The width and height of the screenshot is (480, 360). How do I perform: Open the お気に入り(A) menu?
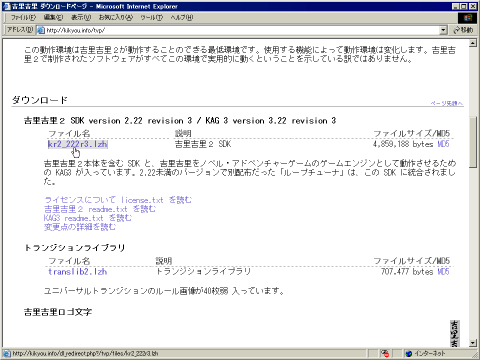pyautogui.click(x=116, y=17)
